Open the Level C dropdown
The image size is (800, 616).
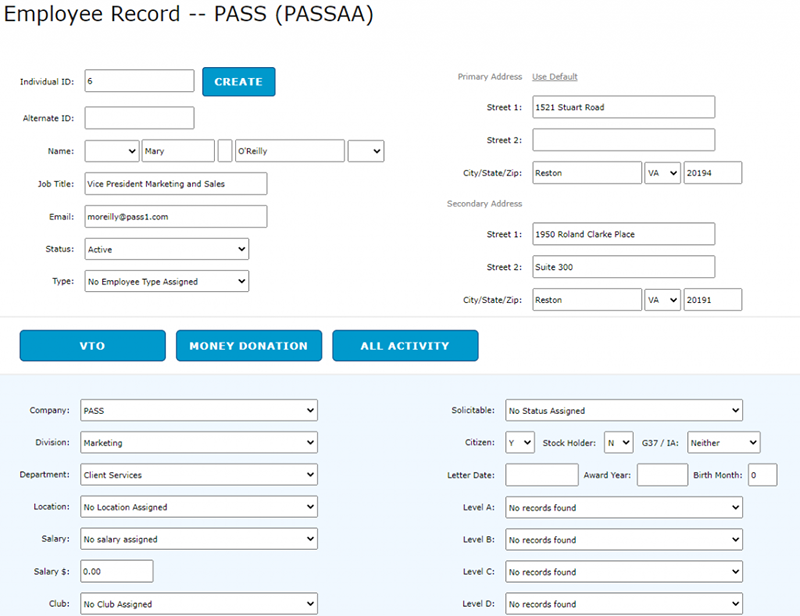tap(624, 572)
